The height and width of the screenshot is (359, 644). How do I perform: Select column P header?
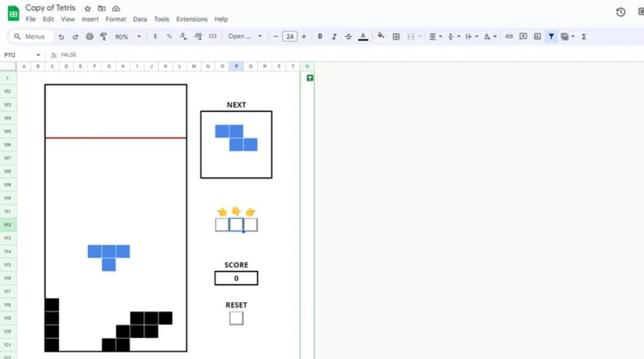tap(236, 66)
